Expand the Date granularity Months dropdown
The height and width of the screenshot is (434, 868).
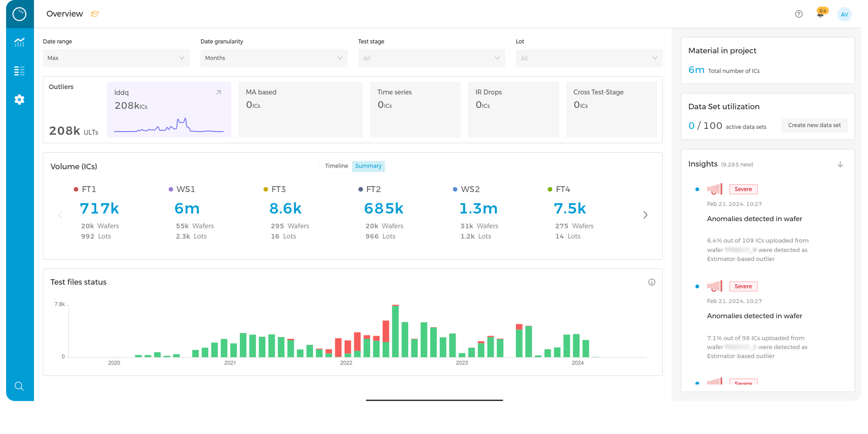point(274,58)
